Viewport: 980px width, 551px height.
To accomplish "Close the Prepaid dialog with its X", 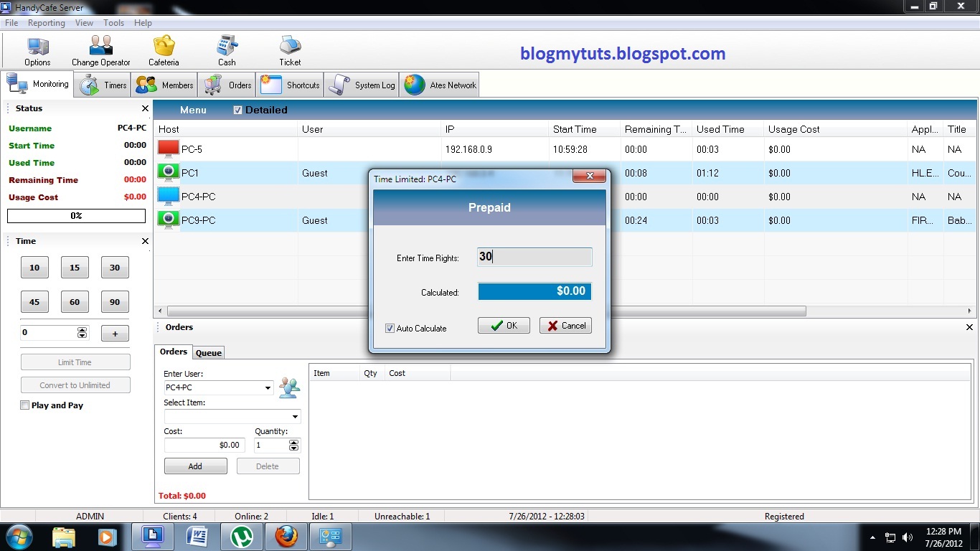I will point(590,176).
